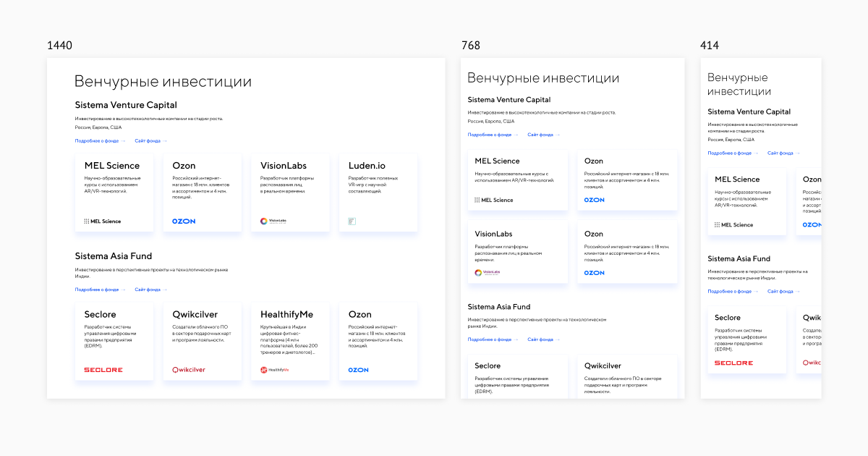Open 'Сайт фонда' under Sistema Venture Capital, 1440 frame

tap(150, 141)
